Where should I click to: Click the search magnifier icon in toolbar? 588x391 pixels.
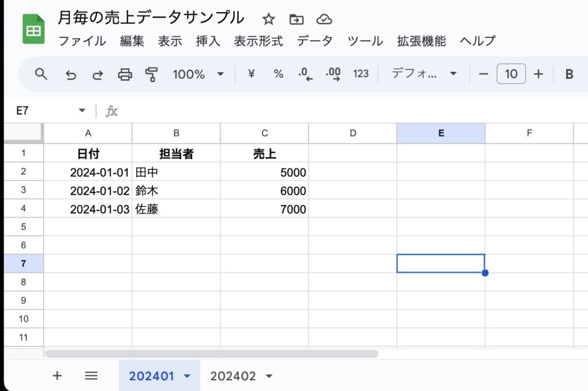pyautogui.click(x=41, y=74)
